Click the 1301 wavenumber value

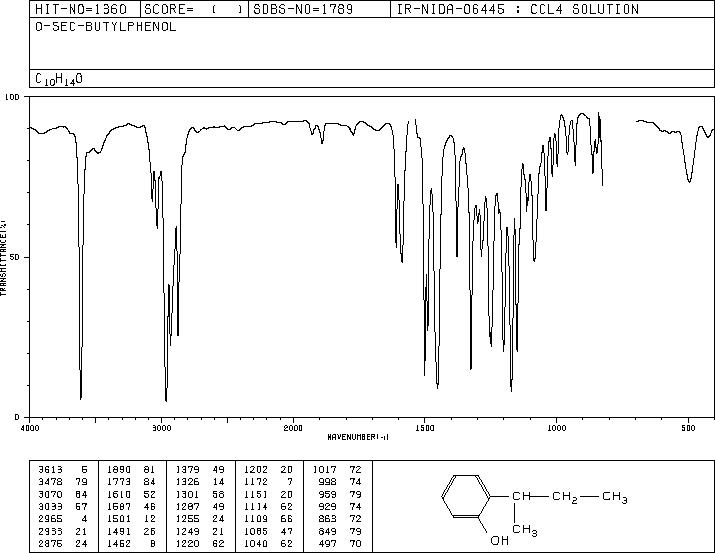pyautogui.click(x=188, y=494)
